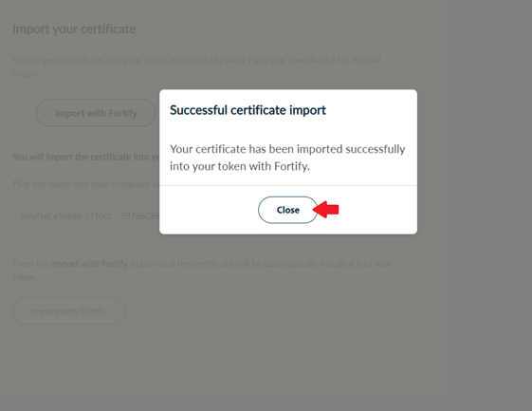
Task: Click the Successful certificate import dialog title
Action: (248, 110)
